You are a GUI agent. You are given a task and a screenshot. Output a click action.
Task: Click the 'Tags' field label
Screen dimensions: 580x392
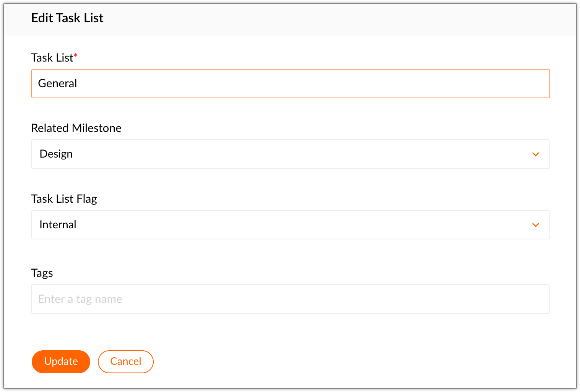(42, 273)
